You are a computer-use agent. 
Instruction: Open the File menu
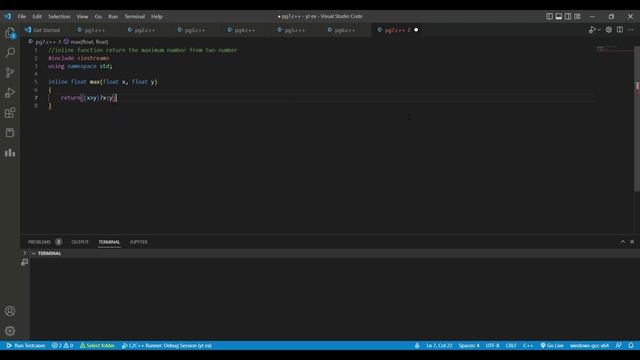(x=22, y=17)
